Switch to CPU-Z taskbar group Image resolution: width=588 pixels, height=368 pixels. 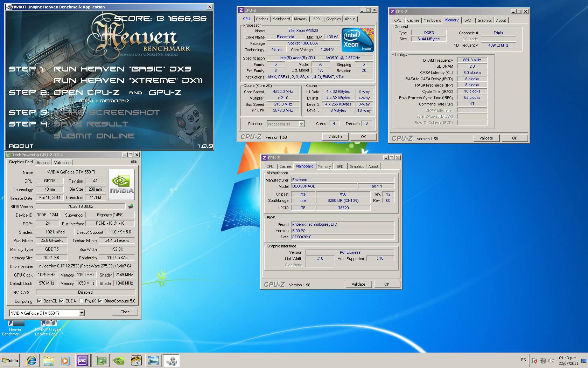(x=83, y=360)
